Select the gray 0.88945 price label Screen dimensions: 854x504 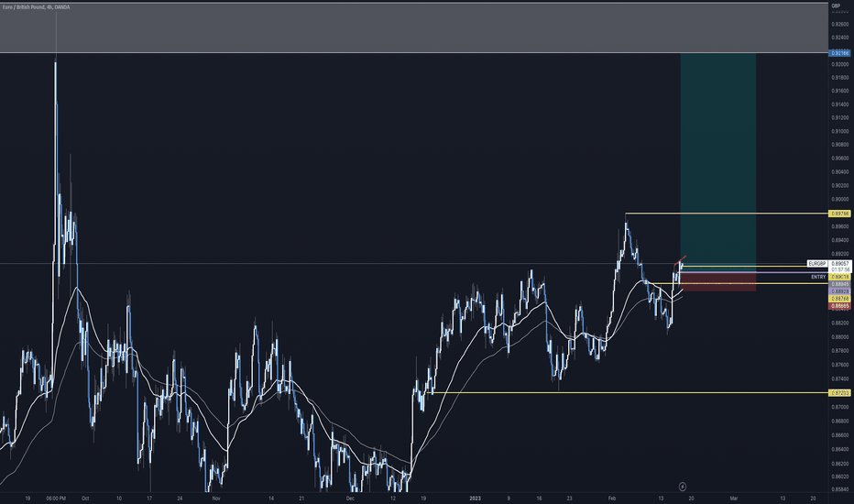pos(839,284)
